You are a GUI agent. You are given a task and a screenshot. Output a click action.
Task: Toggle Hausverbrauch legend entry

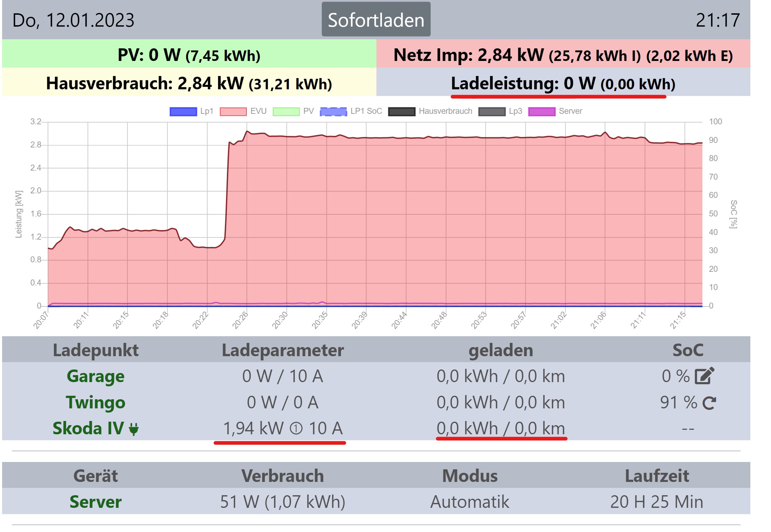click(402, 111)
